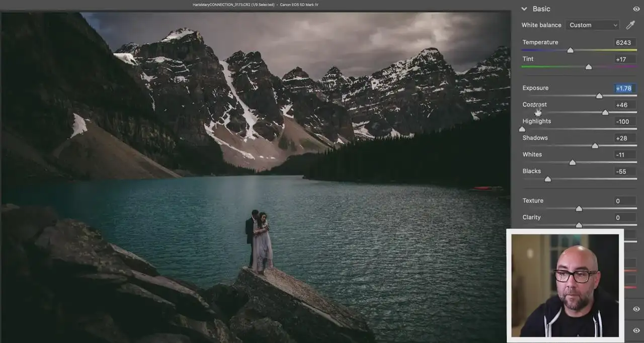Focus the Tint value field +17
644x343 pixels.
[625, 59]
